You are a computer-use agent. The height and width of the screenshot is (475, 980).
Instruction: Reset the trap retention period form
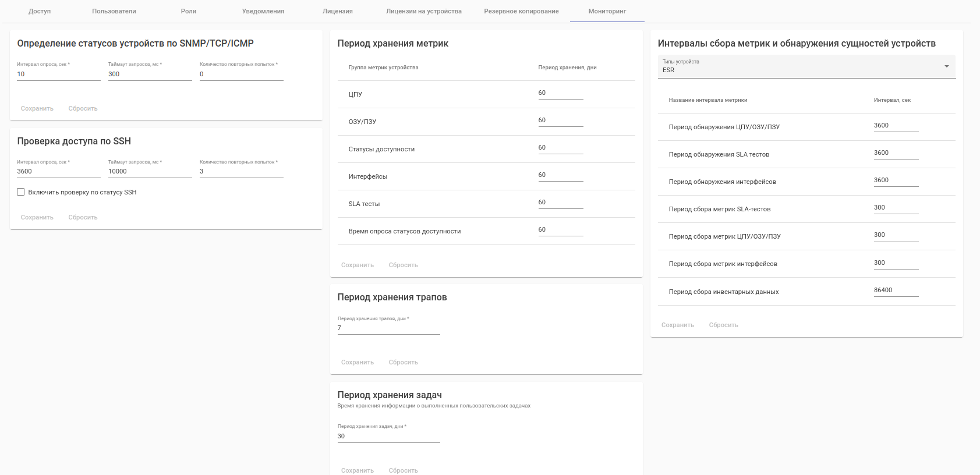(x=404, y=362)
